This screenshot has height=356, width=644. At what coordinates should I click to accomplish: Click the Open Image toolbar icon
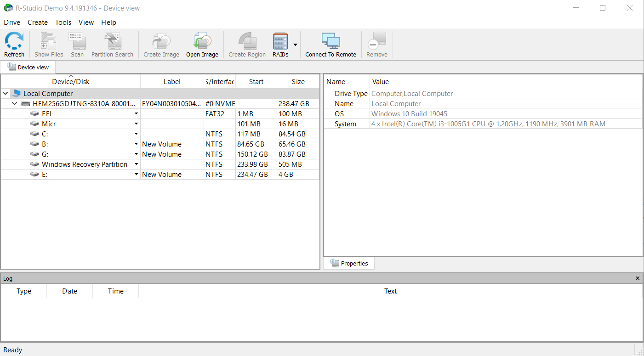[202, 45]
